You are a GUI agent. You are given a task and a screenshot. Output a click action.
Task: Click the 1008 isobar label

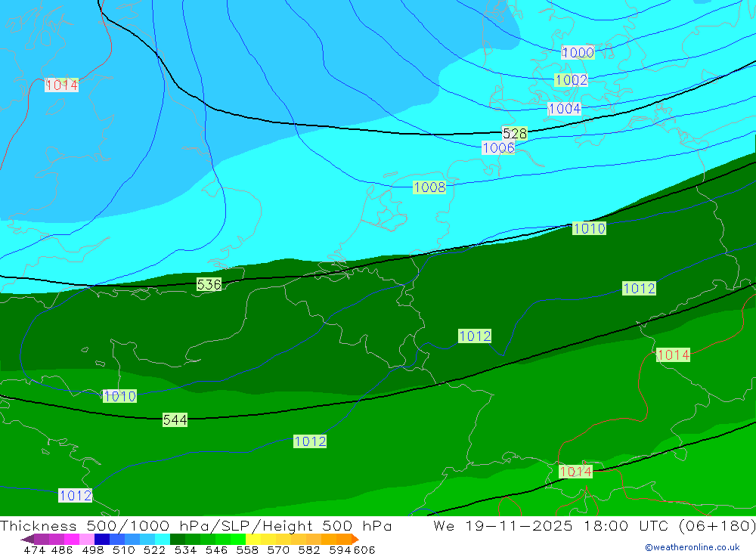[x=429, y=187]
